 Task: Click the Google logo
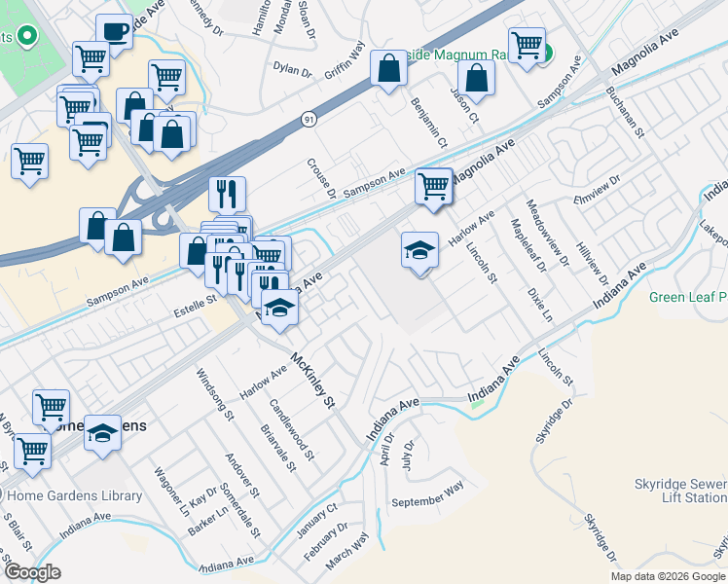pyautogui.click(x=32, y=572)
